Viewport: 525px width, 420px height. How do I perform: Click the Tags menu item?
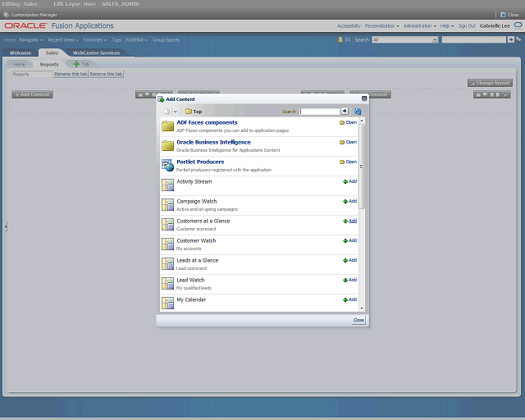[x=116, y=40]
